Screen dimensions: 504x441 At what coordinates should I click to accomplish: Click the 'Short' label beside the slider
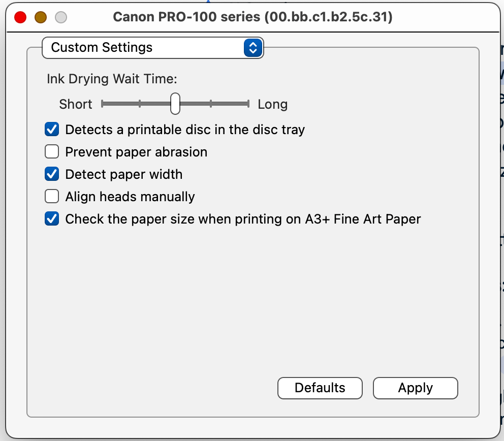[x=75, y=104]
